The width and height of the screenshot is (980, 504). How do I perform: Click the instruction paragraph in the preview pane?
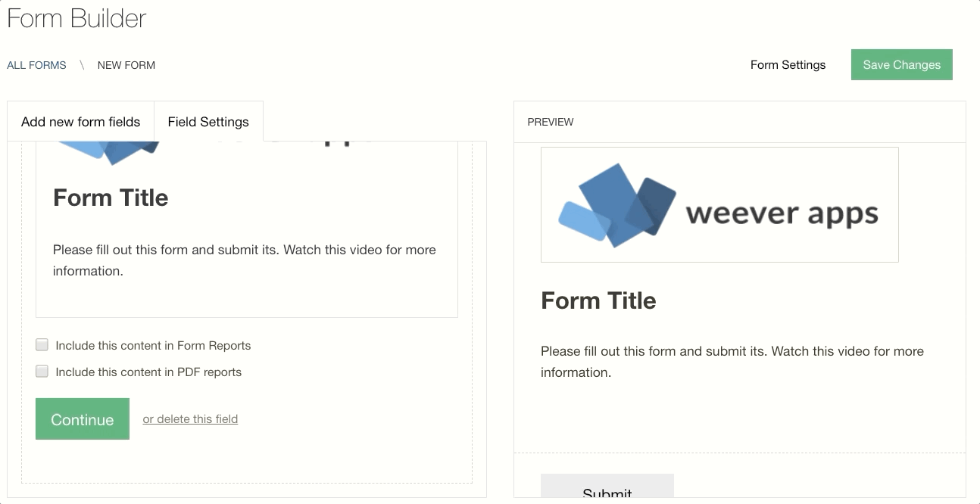(x=732, y=362)
